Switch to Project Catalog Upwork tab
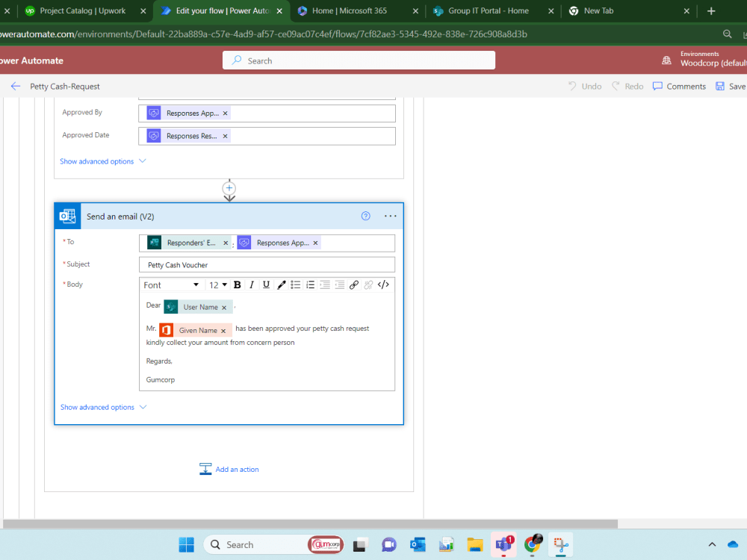The height and width of the screenshot is (560, 747). coord(82,10)
